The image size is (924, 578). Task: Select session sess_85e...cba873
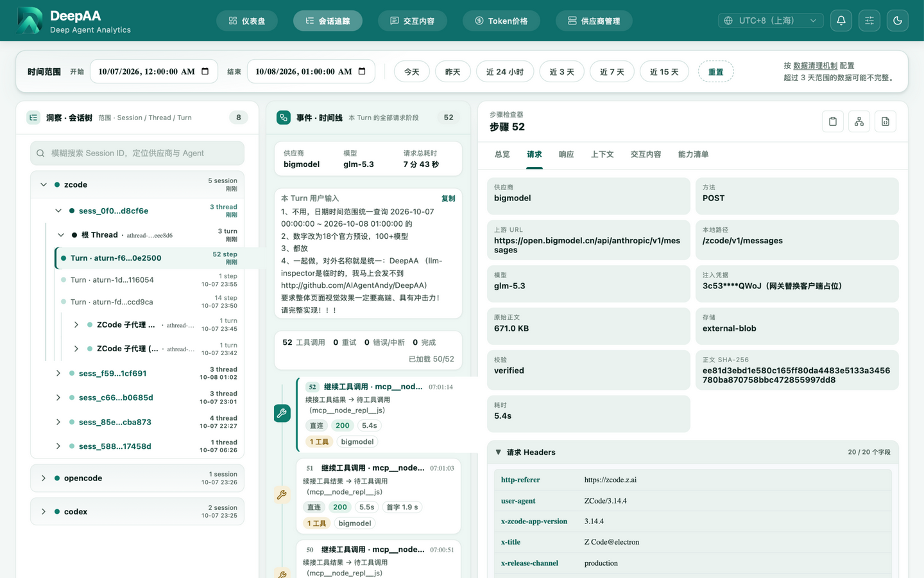pos(145,422)
